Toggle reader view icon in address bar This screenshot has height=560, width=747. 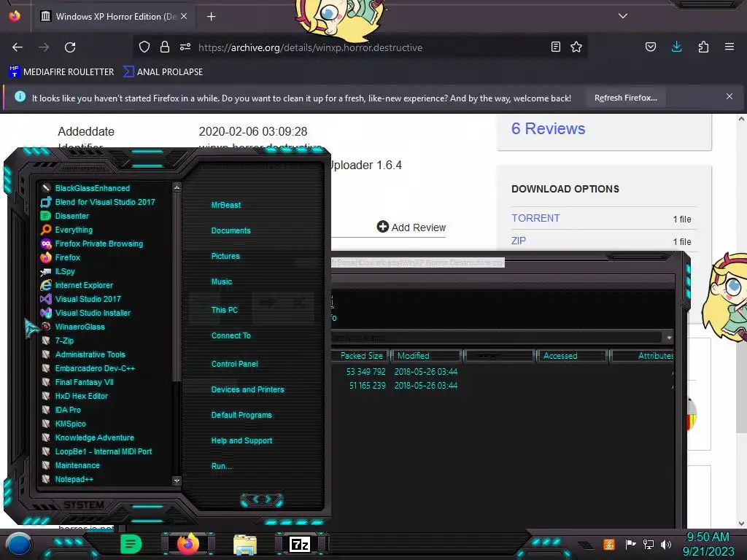click(x=555, y=47)
